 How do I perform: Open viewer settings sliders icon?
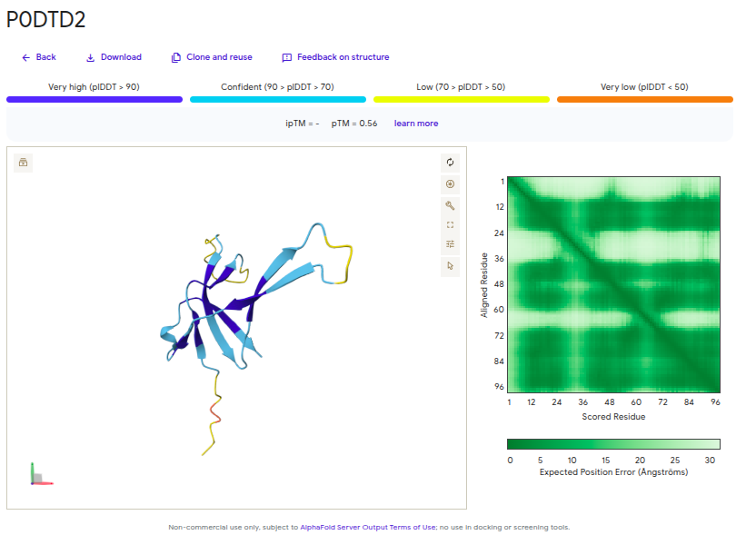pos(450,244)
